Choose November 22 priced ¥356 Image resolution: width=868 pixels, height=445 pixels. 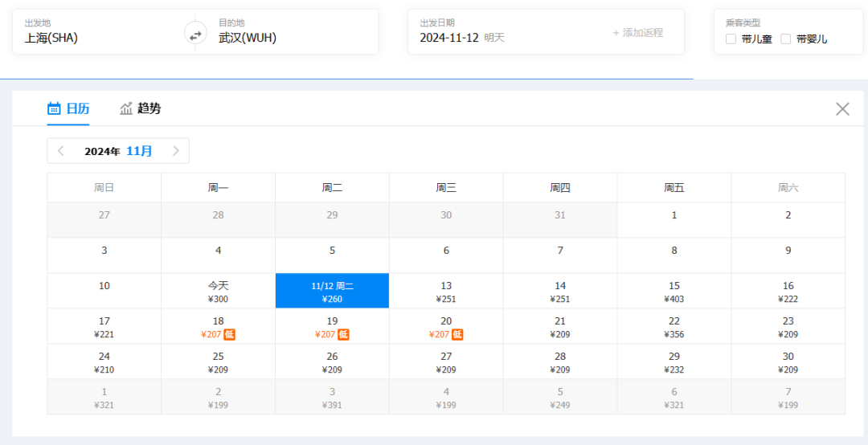pyautogui.click(x=674, y=326)
